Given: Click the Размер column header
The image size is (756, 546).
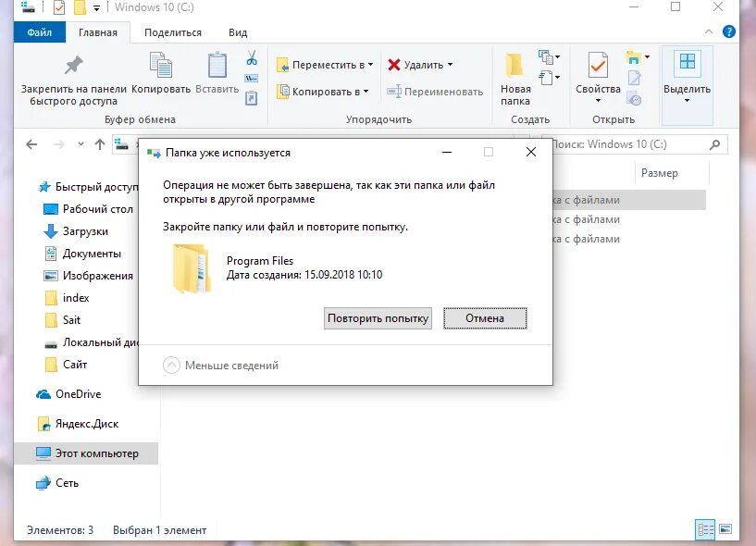Looking at the screenshot, I should pos(659,173).
